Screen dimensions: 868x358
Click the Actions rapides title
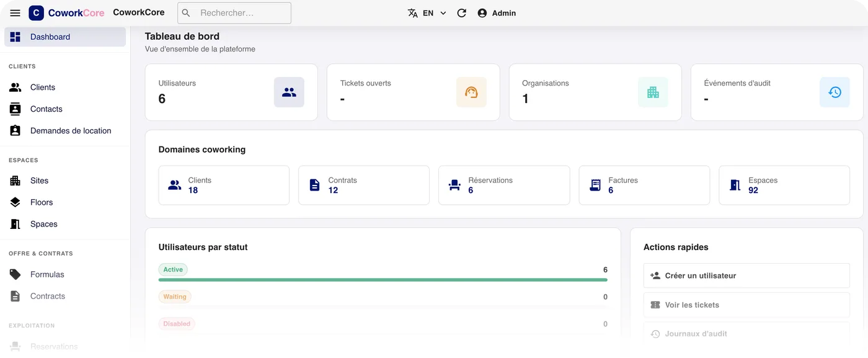pos(676,247)
